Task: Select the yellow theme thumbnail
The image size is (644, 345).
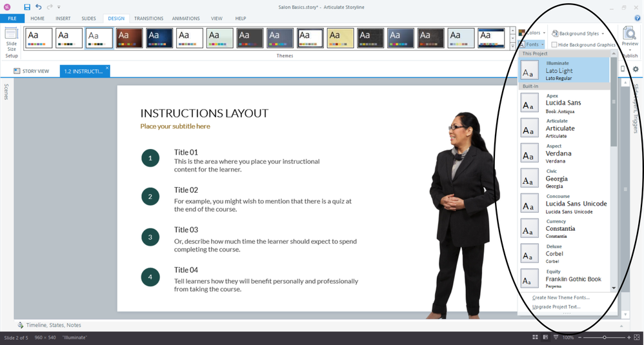Action: click(341, 38)
